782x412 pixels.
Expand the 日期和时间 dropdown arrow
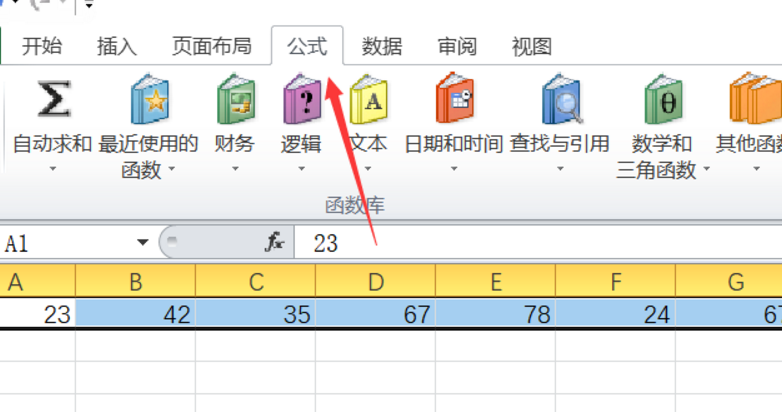(454, 169)
